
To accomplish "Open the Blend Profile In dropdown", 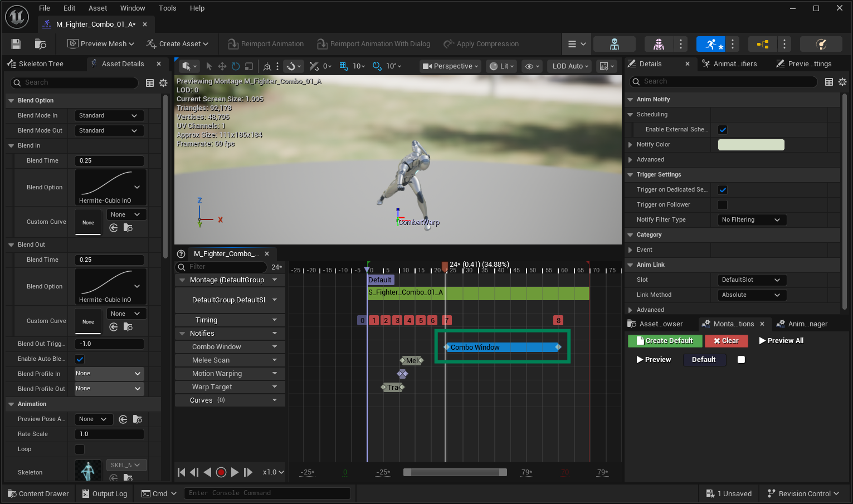I will [109, 374].
